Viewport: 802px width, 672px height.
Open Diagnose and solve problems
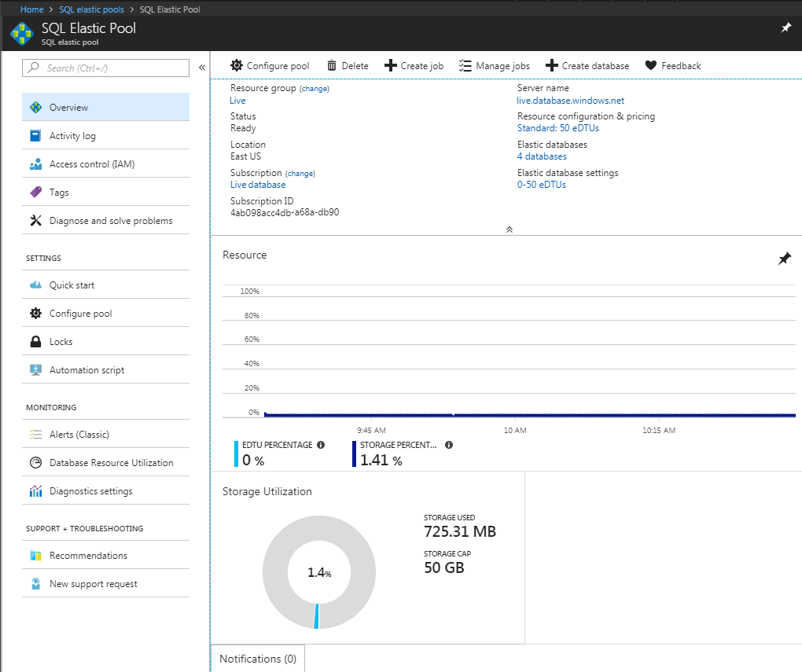[x=106, y=220]
